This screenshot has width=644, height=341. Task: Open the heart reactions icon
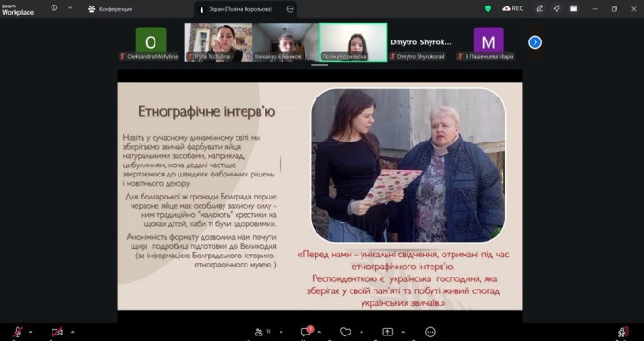pyautogui.click(x=345, y=332)
